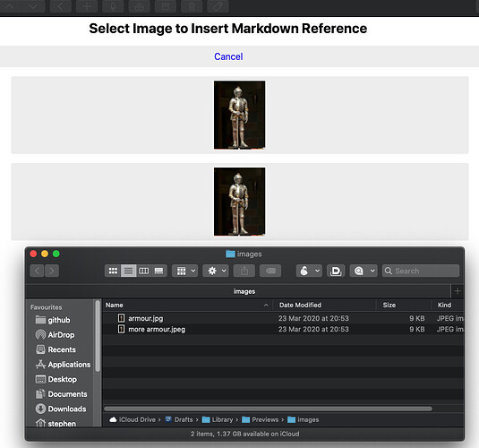Image resolution: width=479 pixels, height=448 pixels.
Task: Click the Share button in Finder toolbar
Action: (x=244, y=271)
